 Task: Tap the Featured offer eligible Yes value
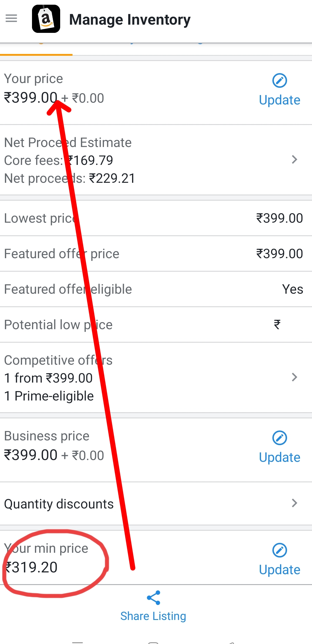tap(292, 289)
